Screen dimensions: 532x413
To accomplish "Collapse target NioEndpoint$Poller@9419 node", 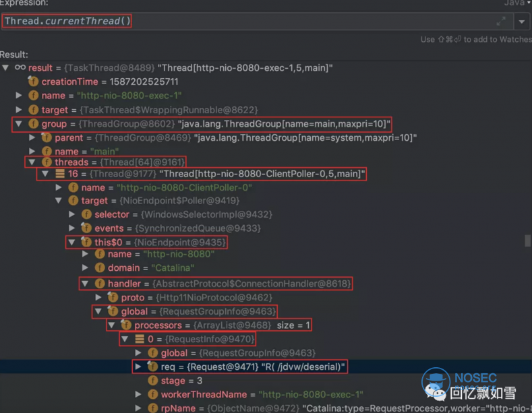I will (59, 201).
